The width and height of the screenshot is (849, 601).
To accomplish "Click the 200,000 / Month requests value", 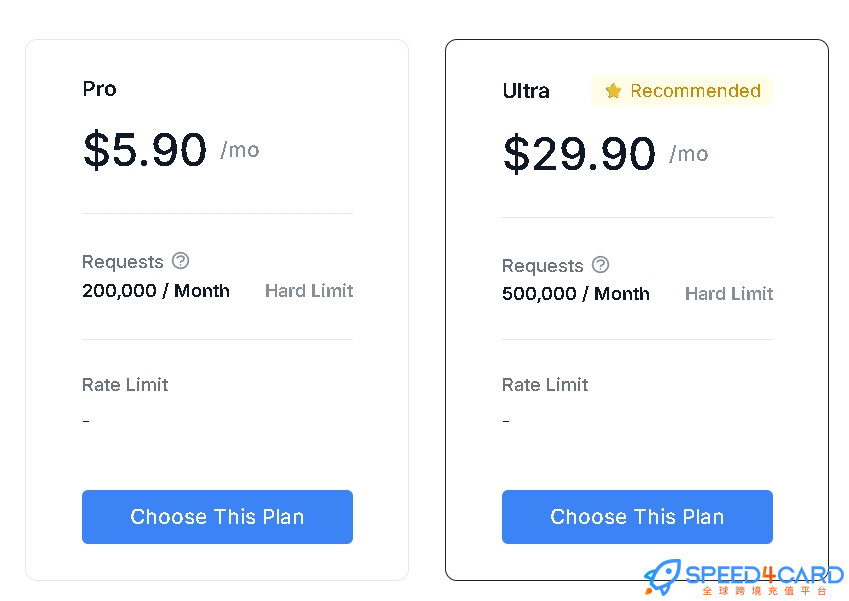I will tap(156, 291).
